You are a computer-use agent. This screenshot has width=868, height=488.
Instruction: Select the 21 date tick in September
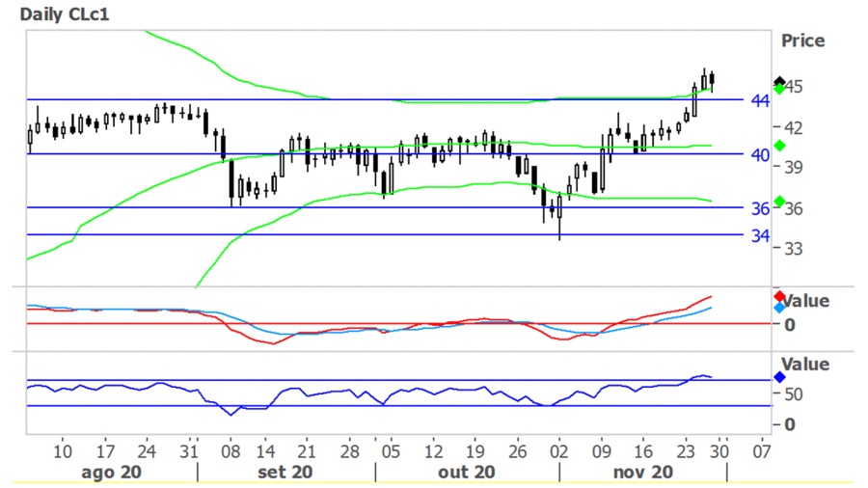click(x=307, y=451)
